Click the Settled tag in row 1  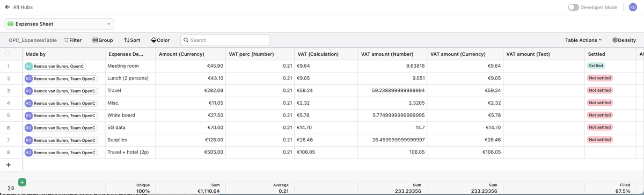[x=596, y=66]
